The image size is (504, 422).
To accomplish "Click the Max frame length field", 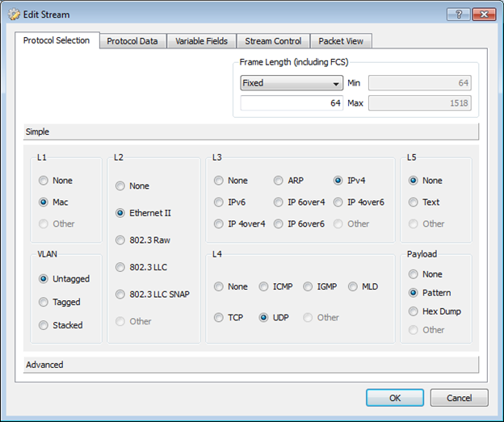I will [420, 102].
